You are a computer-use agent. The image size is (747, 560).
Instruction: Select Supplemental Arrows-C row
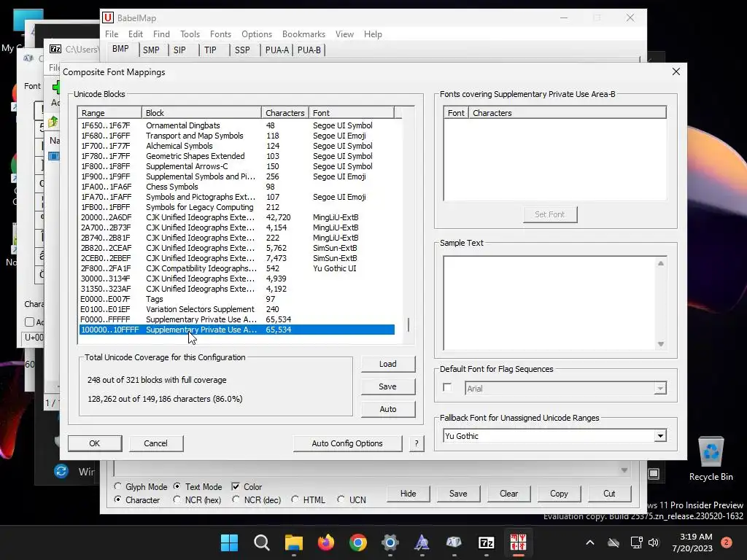click(237, 166)
